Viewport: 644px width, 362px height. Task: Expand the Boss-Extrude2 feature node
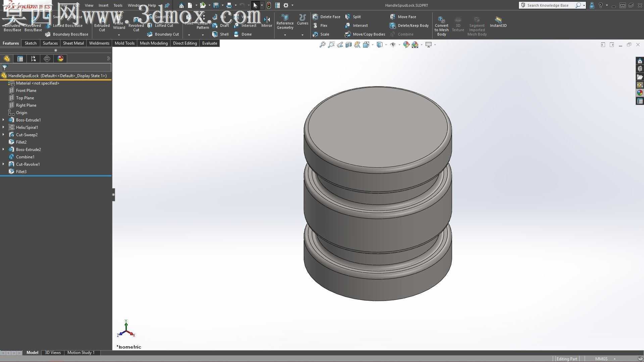3,149
